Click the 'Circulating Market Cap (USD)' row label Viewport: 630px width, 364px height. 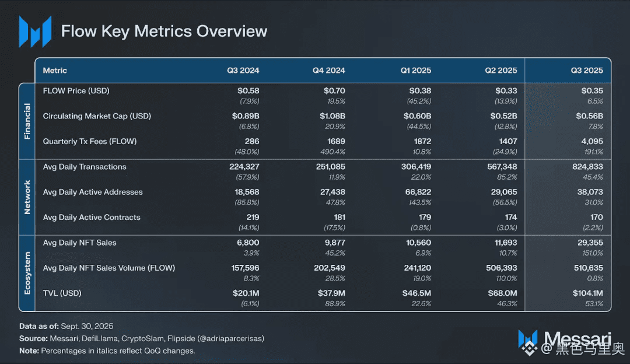[97, 116]
